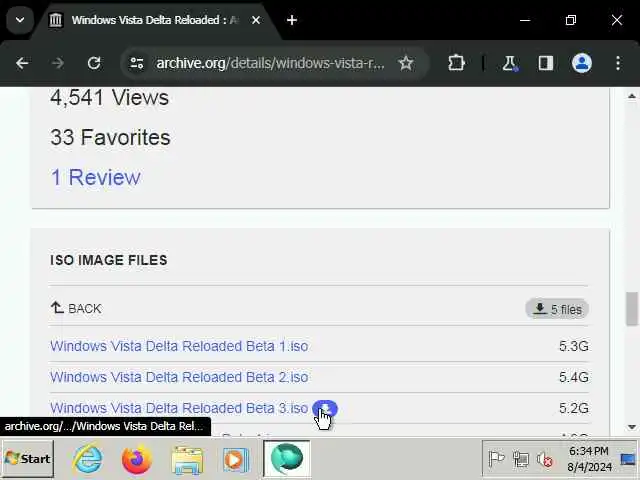Launch Firefox from the taskbar
Screen dimensions: 640x480
[x=137, y=459]
